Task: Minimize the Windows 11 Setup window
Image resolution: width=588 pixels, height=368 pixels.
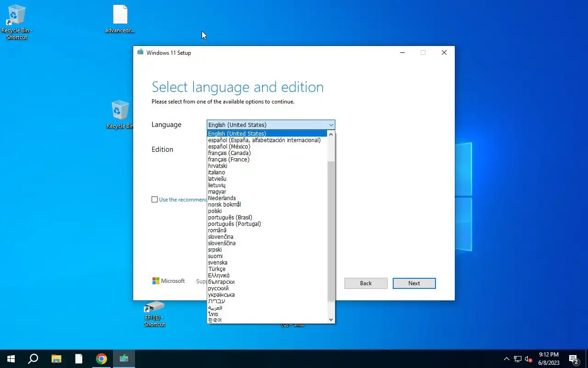Action: (402, 52)
